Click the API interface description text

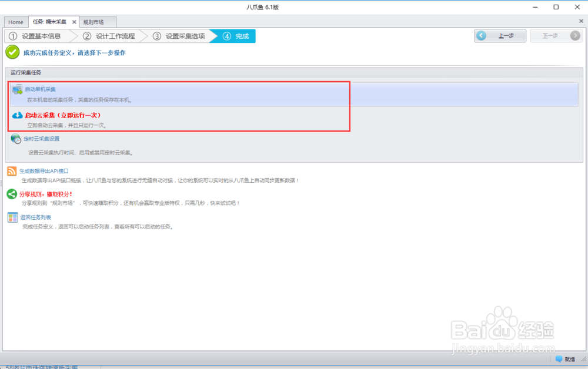(160, 180)
